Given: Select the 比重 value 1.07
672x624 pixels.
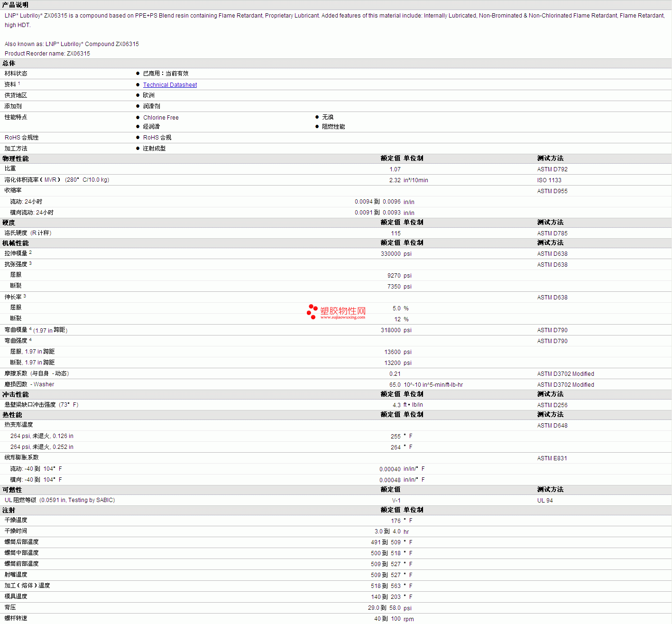Looking at the screenshot, I should tap(395, 169).
